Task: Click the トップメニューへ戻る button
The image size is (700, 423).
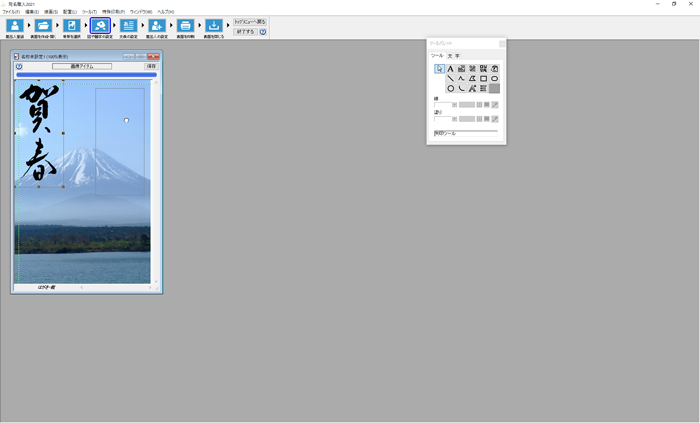Action: (250, 21)
